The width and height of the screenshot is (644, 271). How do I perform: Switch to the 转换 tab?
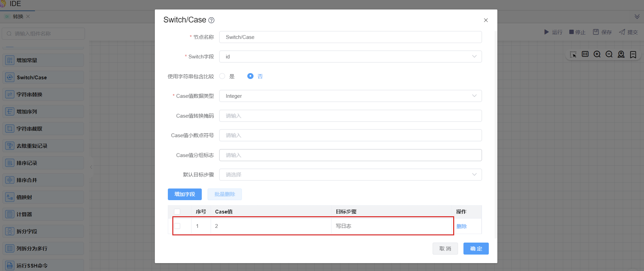pyautogui.click(x=18, y=16)
